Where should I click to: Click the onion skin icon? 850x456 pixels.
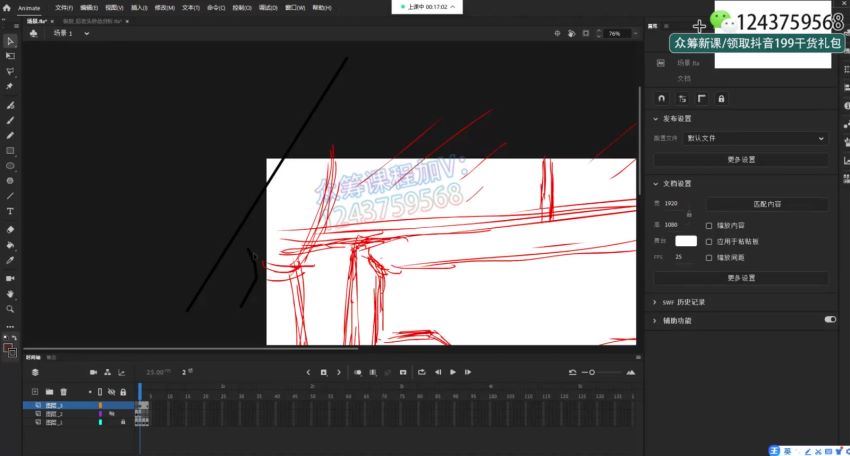[358, 372]
